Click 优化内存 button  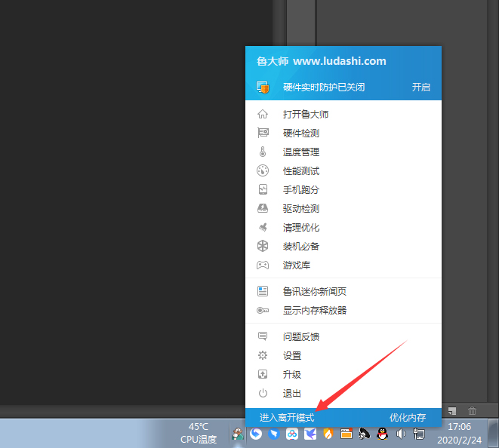click(x=408, y=417)
